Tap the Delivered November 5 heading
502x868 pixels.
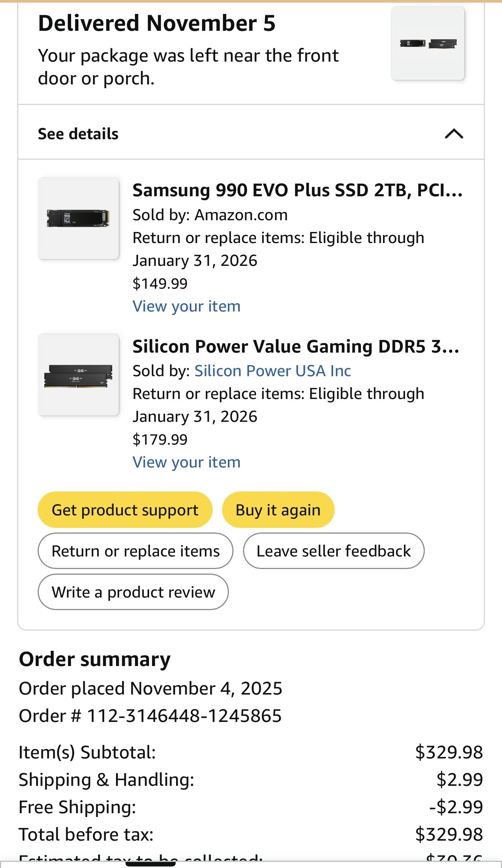click(157, 23)
